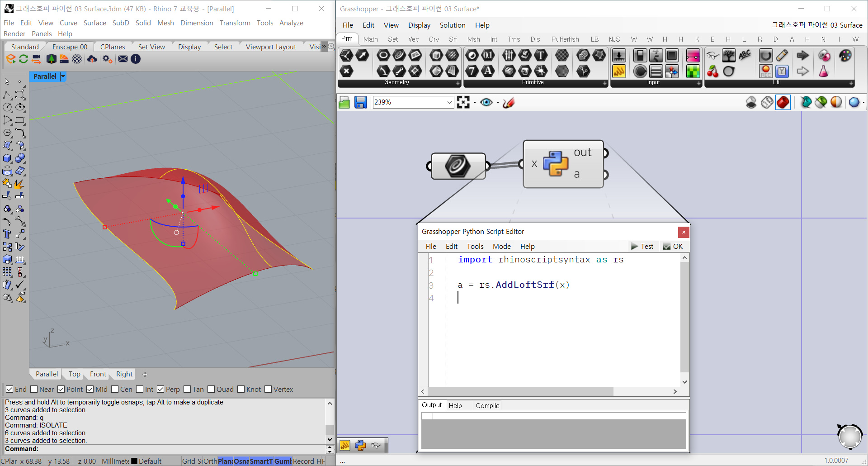Select the Curve parameter icon in Geometry panel
This screenshot has width=868, height=466.
tap(399, 55)
